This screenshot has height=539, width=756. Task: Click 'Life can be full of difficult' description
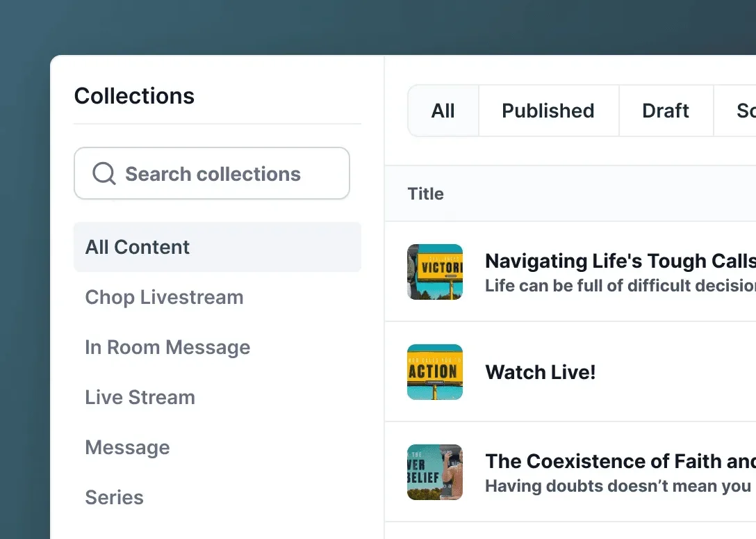[620, 286]
